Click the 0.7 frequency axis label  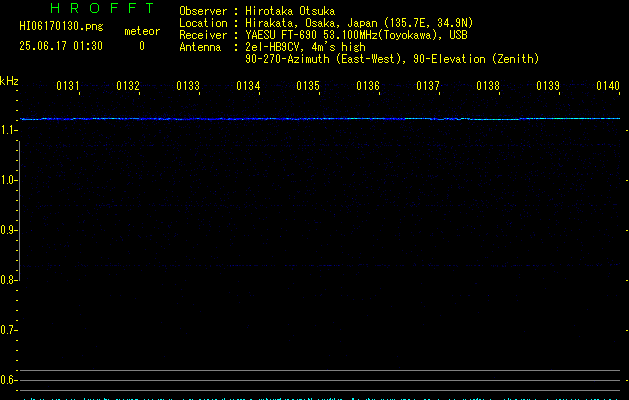8,330
